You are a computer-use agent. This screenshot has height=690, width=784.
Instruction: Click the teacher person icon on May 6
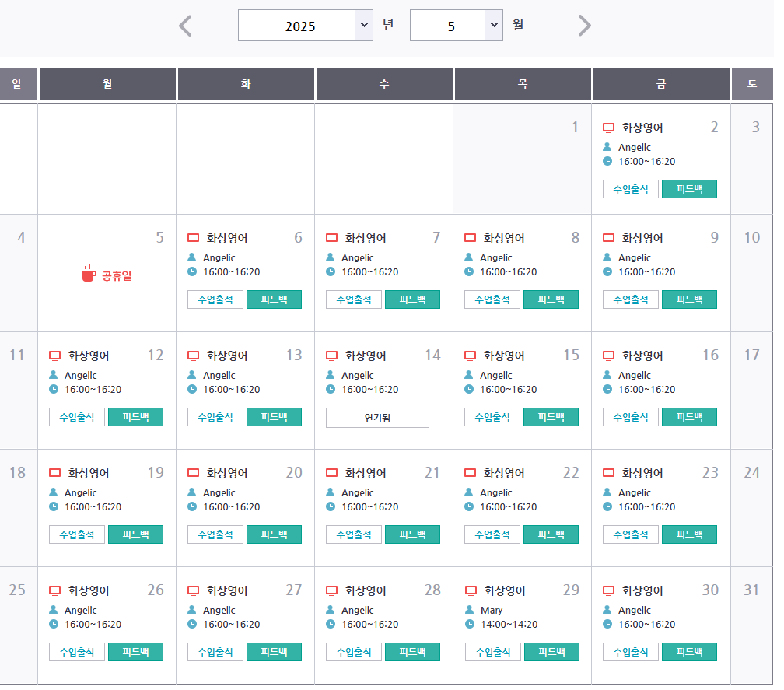point(192,258)
